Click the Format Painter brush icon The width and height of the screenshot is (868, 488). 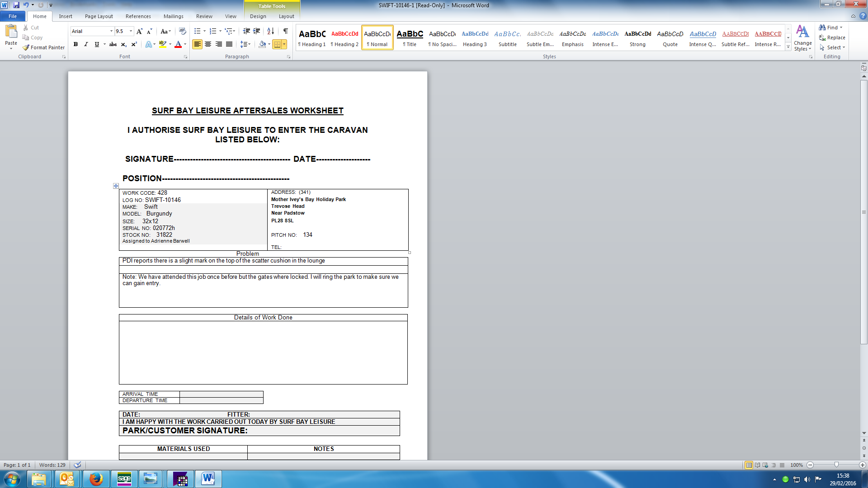coord(26,47)
